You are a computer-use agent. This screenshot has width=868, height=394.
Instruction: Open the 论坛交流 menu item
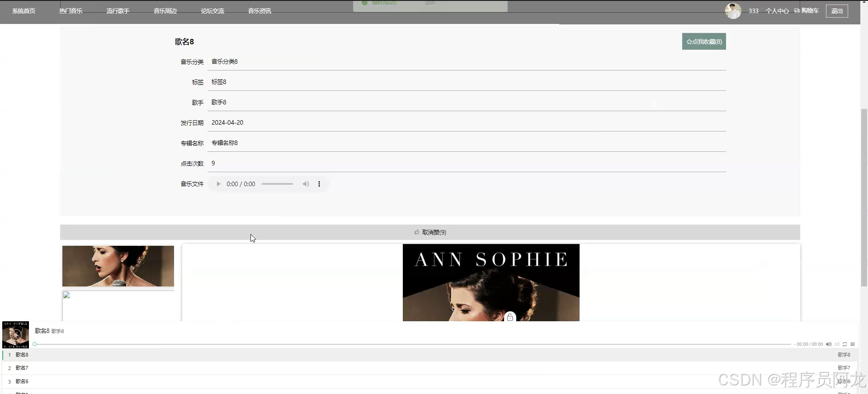pos(212,11)
